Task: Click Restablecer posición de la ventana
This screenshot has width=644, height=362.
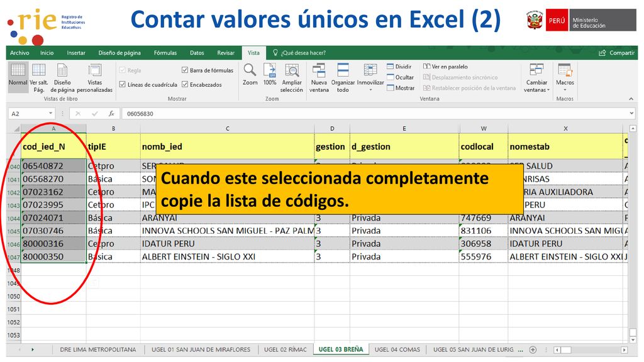Action: (x=469, y=88)
